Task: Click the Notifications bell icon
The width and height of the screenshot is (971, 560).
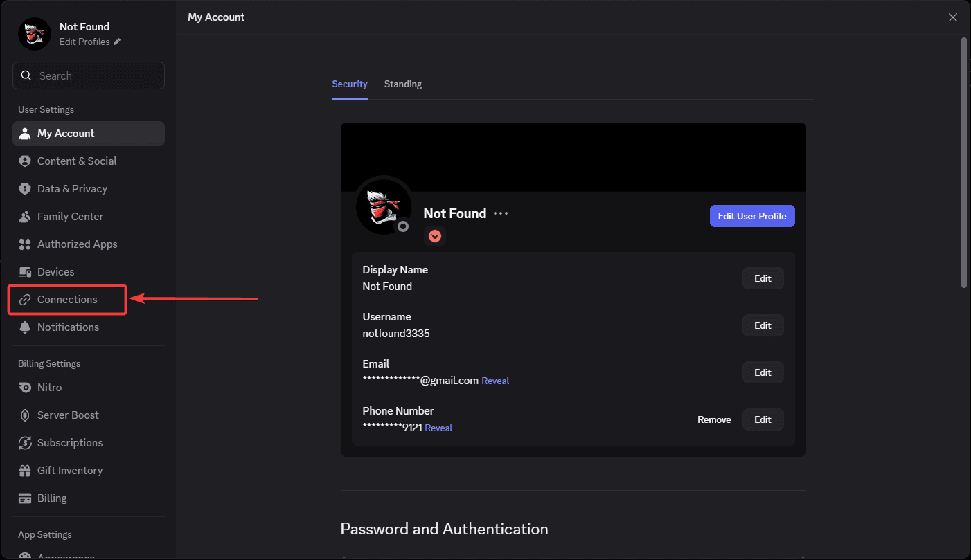Action: coord(25,327)
